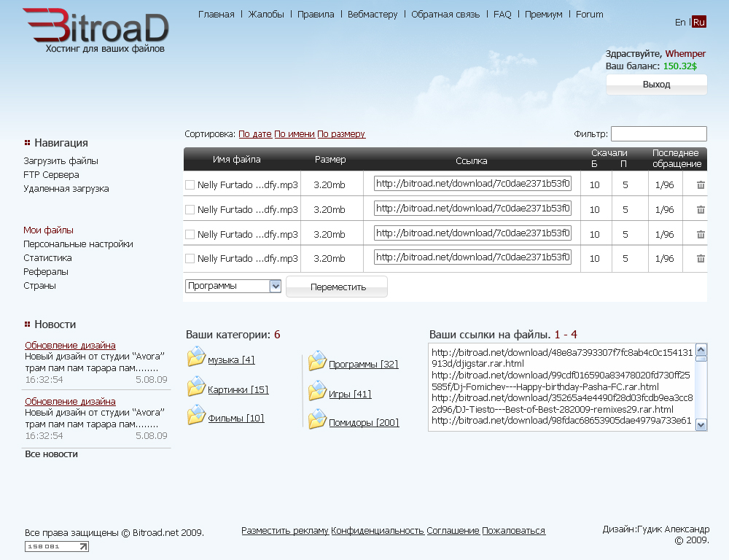
Task: Click trash icon in the third file row
Action: [x=701, y=234]
